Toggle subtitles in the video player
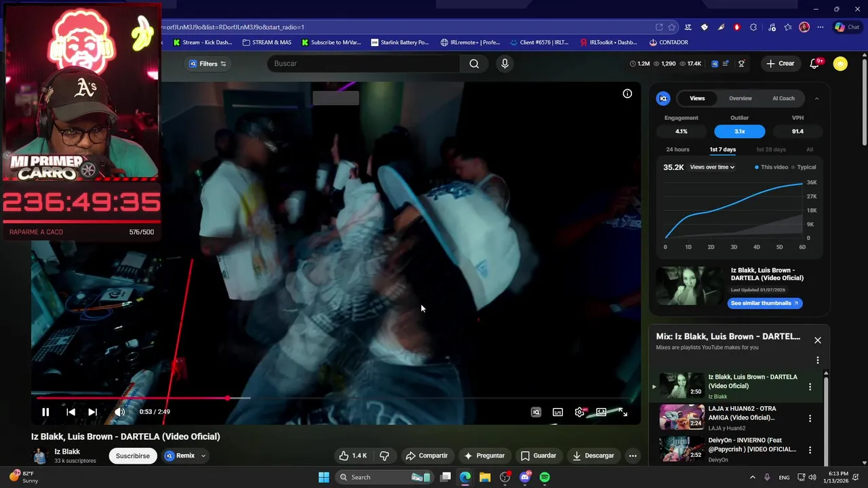 pos(557,412)
